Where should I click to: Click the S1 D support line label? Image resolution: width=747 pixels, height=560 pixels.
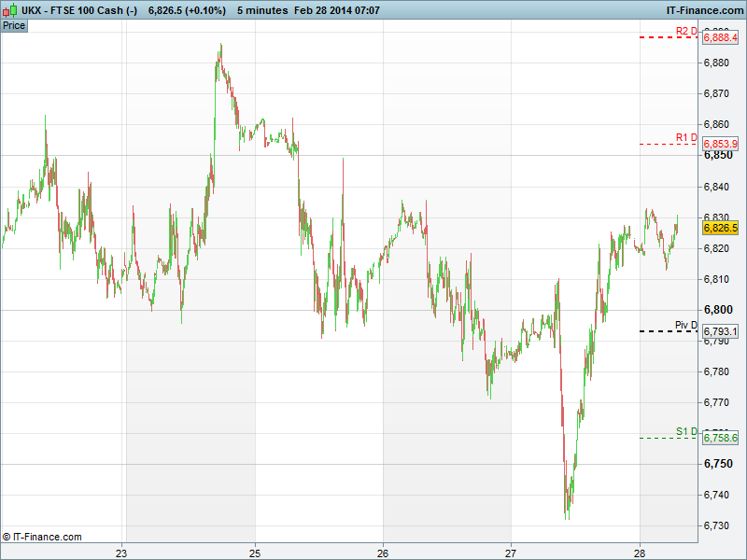point(686,431)
